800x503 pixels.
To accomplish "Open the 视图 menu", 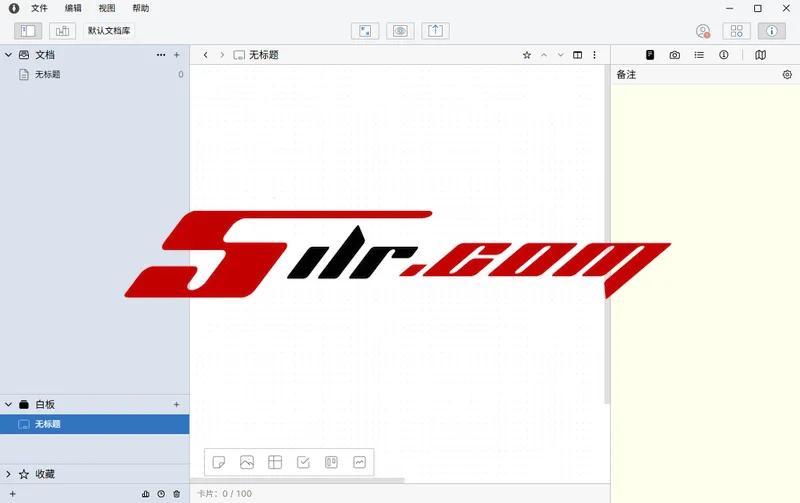I will (107, 8).
